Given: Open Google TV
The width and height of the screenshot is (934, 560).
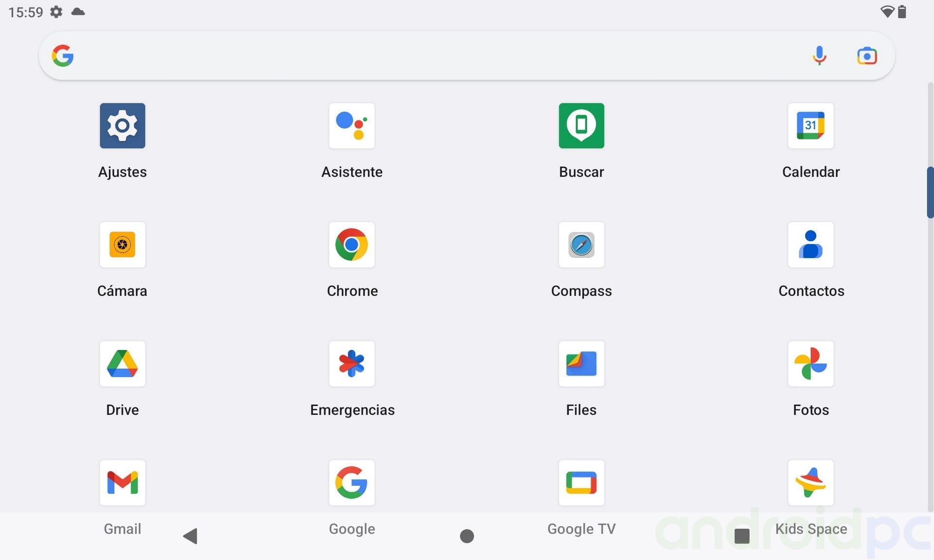Looking at the screenshot, I should tap(581, 483).
